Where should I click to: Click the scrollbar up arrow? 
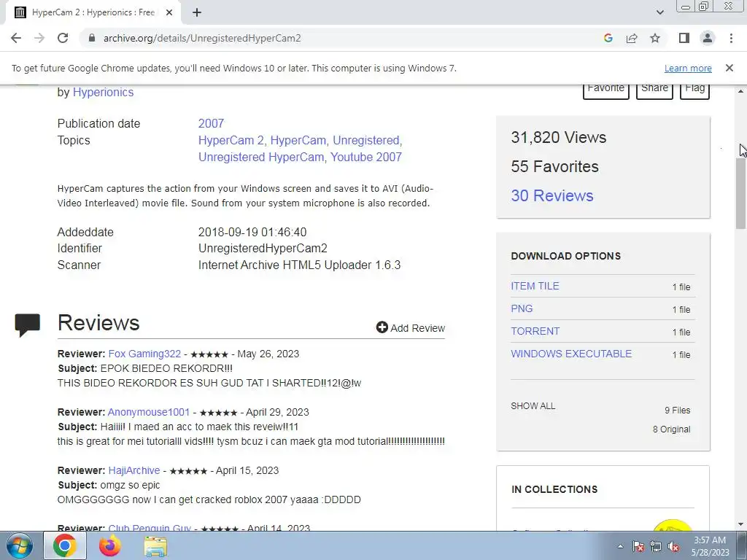(741, 91)
